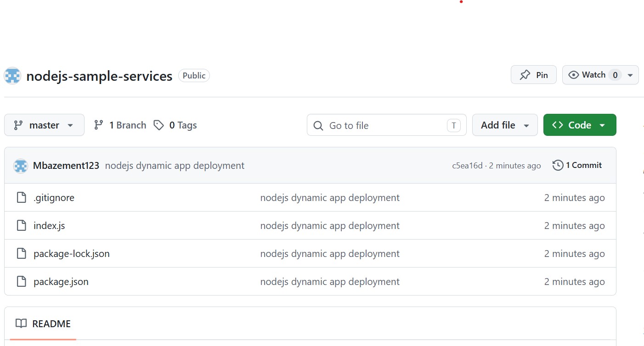Click the Go to file search field
The width and height of the screenshot is (644, 346).
tap(386, 125)
